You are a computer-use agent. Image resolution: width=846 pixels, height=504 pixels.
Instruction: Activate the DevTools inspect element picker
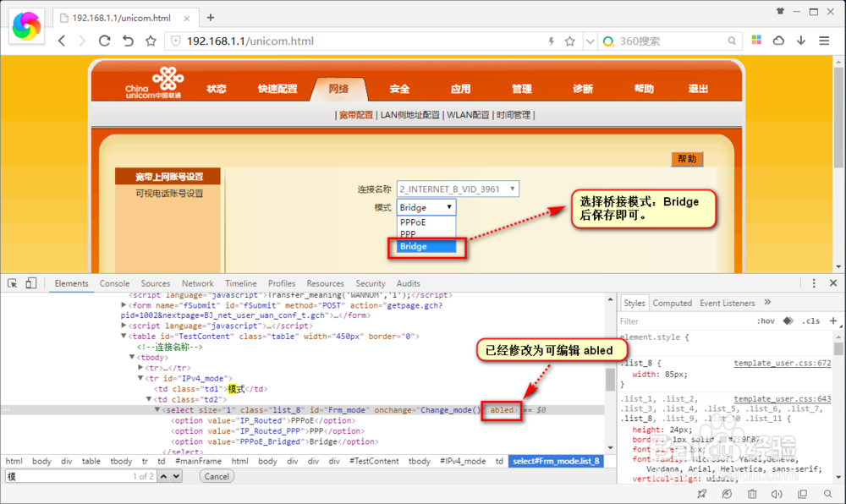click(x=13, y=283)
